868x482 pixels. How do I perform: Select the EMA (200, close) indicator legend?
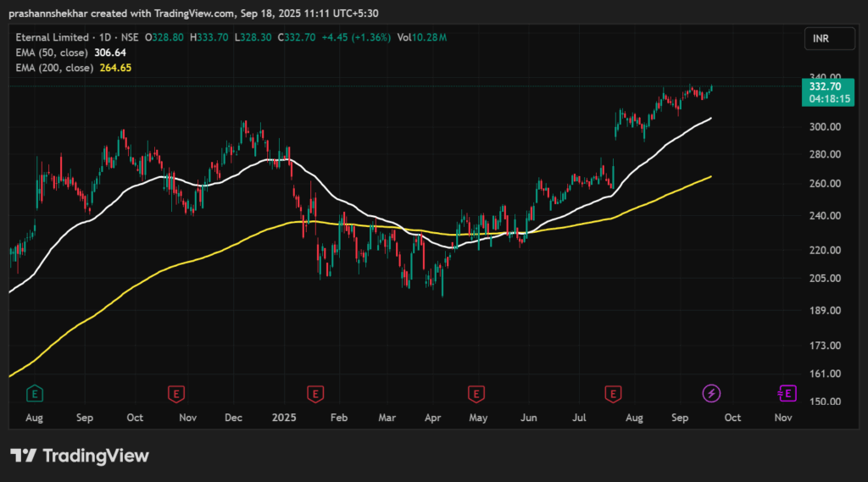click(52, 68)
